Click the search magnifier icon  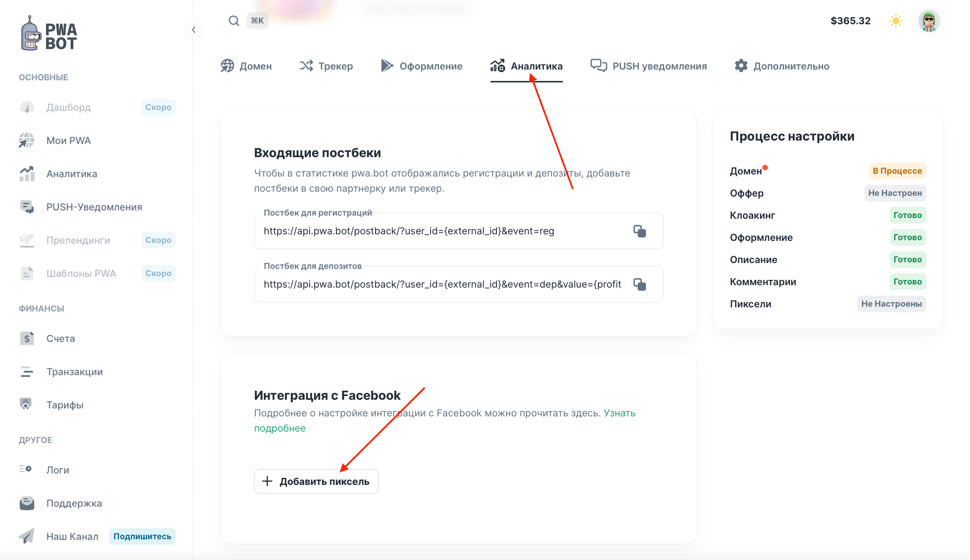(234, 21)
